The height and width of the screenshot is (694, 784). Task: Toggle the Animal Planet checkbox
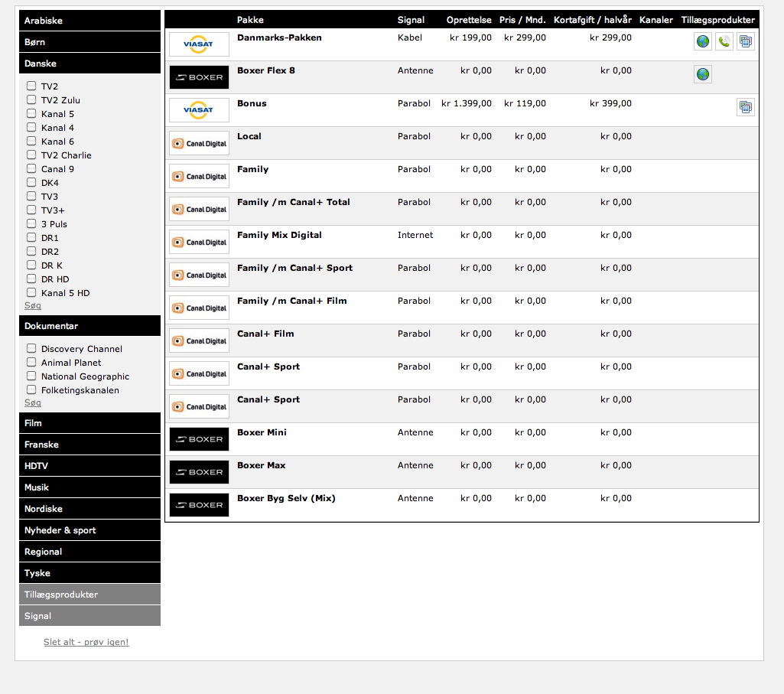point(31,362)
